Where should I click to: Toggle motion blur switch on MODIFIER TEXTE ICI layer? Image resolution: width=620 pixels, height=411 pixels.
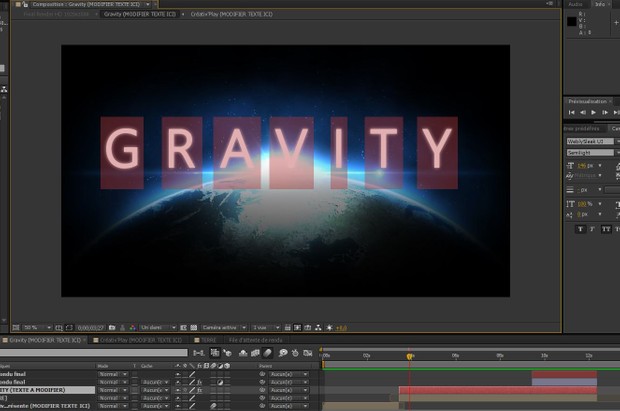pos(213,406)
